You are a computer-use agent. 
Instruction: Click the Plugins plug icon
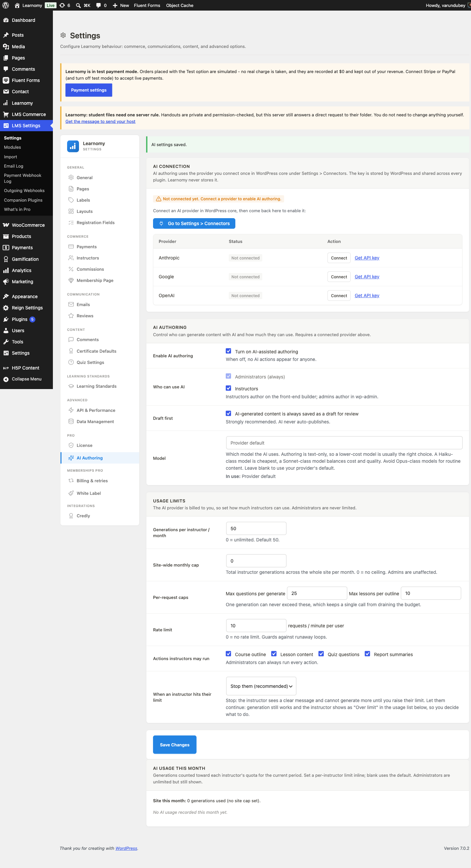[6, 319]
